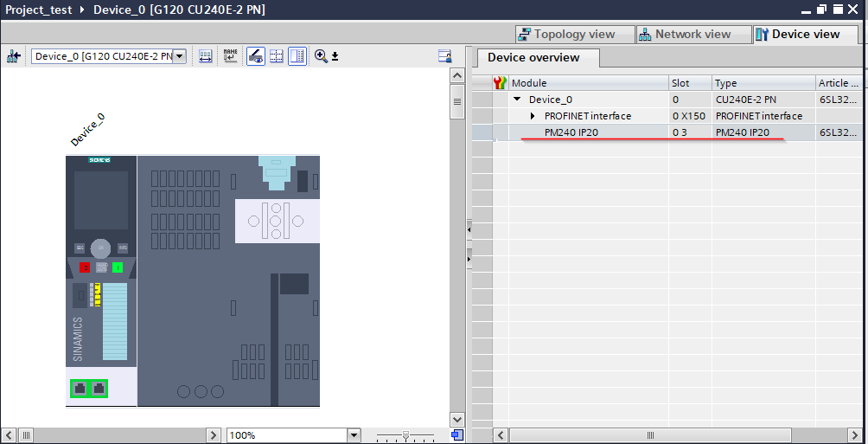The height and width of the screenshot is (444, 868).
Task: Click the device view scroll up arrow
Action: 457,75
